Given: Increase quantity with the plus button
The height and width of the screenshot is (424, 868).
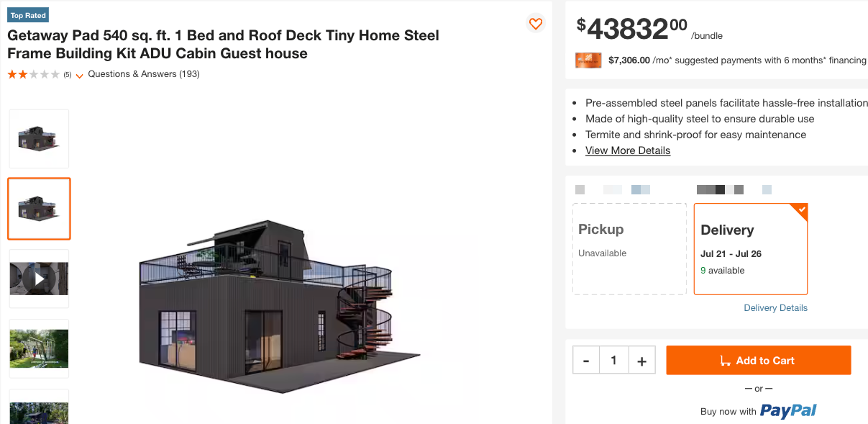Looking at the screenshot, I should (x=641, y=360).
